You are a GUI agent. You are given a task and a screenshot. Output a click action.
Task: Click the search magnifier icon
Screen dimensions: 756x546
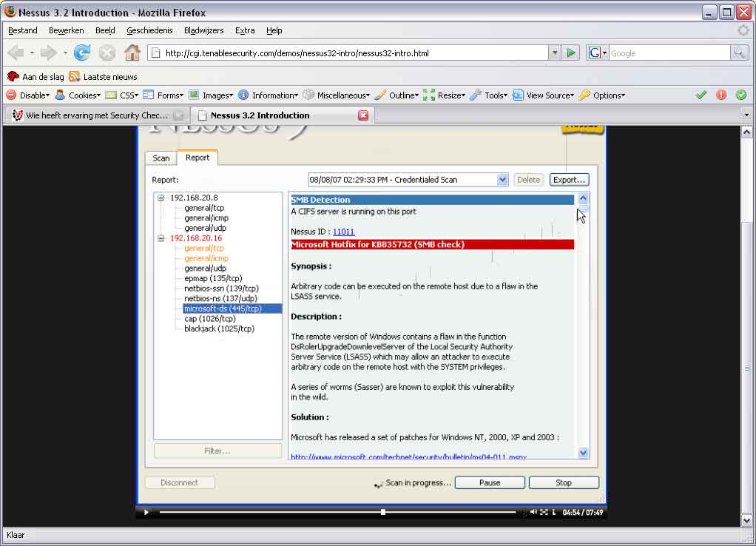tap(739, 53)
